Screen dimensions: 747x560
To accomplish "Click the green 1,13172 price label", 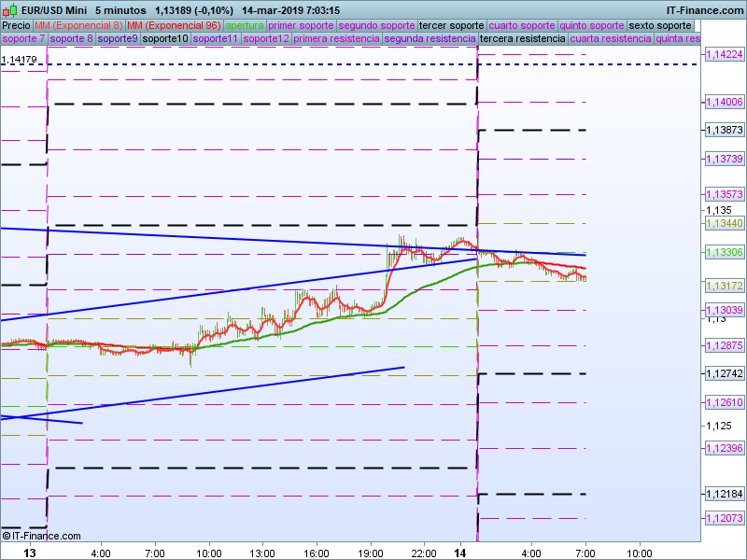I will [x=724, y=285].
